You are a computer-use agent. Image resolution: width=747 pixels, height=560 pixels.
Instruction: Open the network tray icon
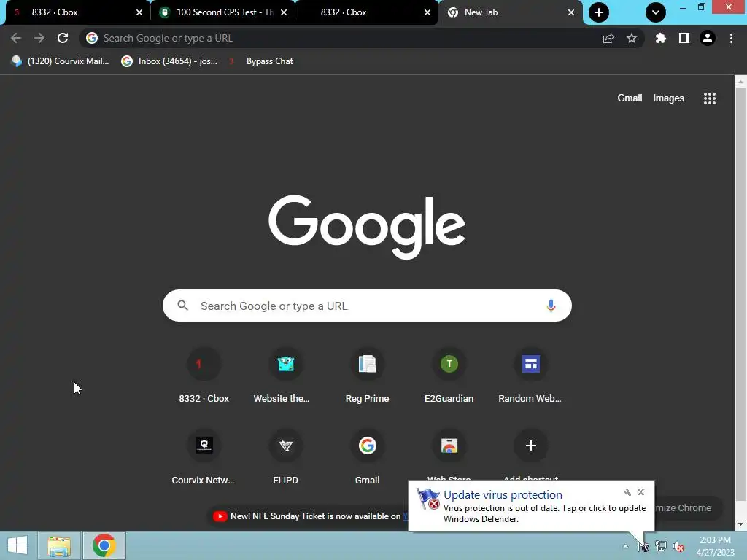661,547
